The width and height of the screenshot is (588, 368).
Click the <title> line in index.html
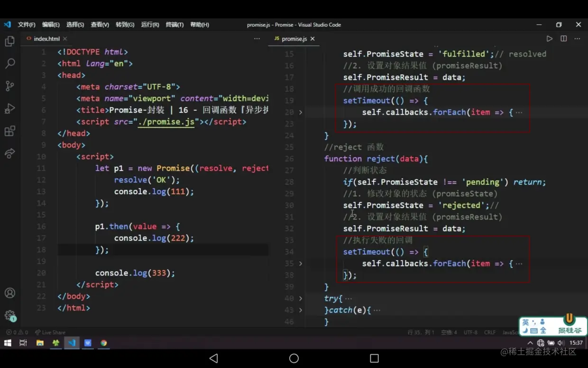point(173,110)
